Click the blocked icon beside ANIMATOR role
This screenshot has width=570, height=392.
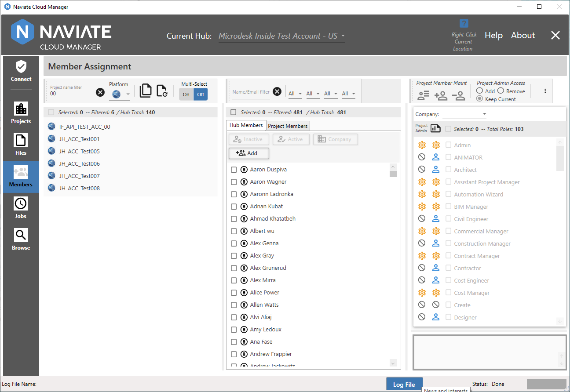(x=422, y=157)
